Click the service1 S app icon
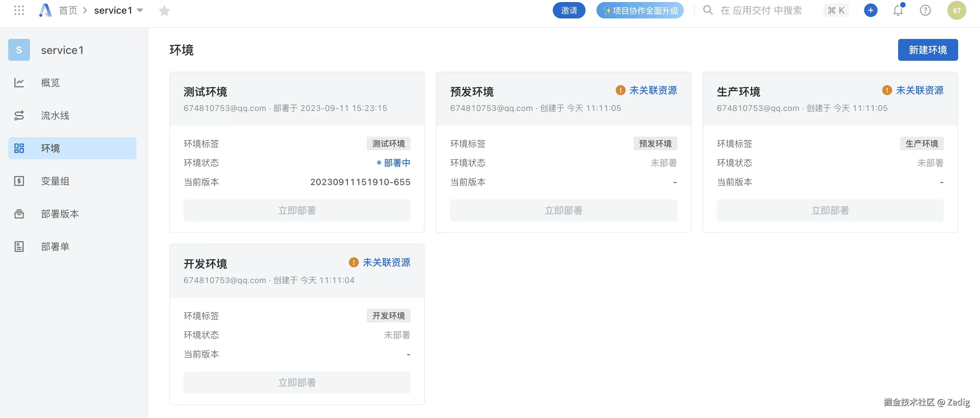980x418 pixels. click(x=19, y=50)
